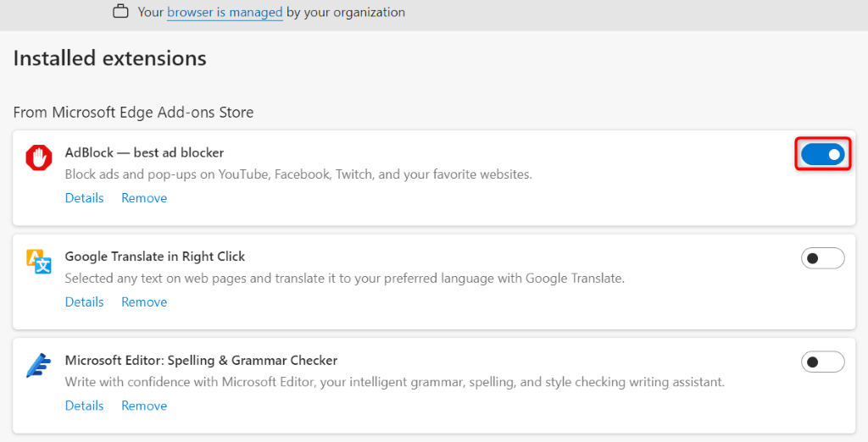This screenshot has height=442, width=868.
Task: View Details for Google Translate extension
Action: tap(84, 302)
